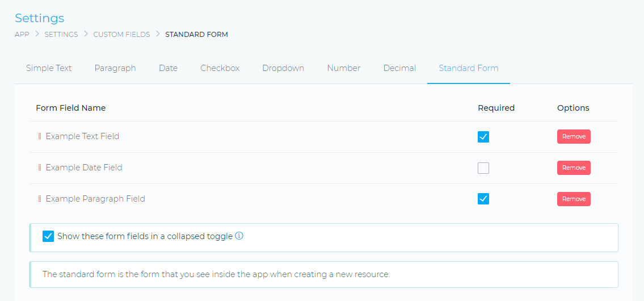Viewport: 644px width, 301px height.
Task: Uncheck Required for Example Text Field
Action: (483, 137)
